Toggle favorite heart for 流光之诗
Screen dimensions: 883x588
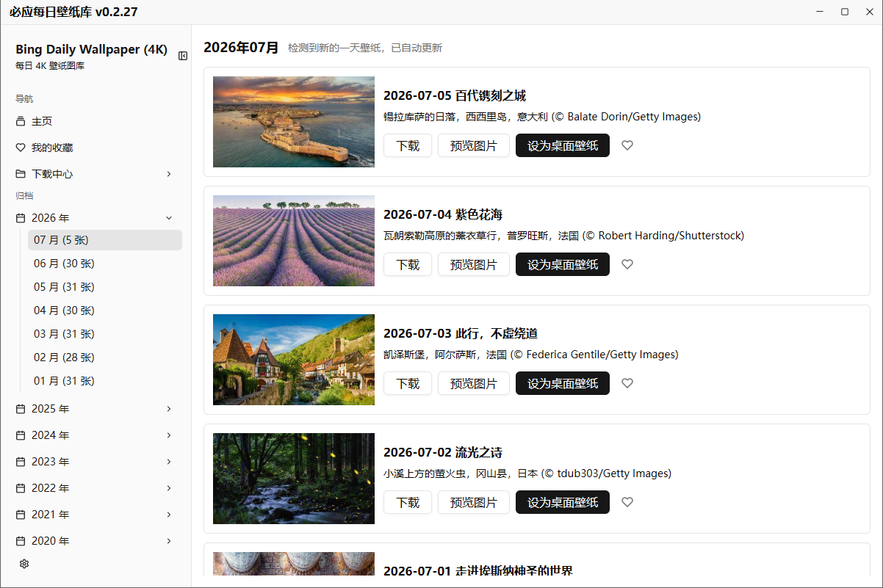[x=627, y=502]
